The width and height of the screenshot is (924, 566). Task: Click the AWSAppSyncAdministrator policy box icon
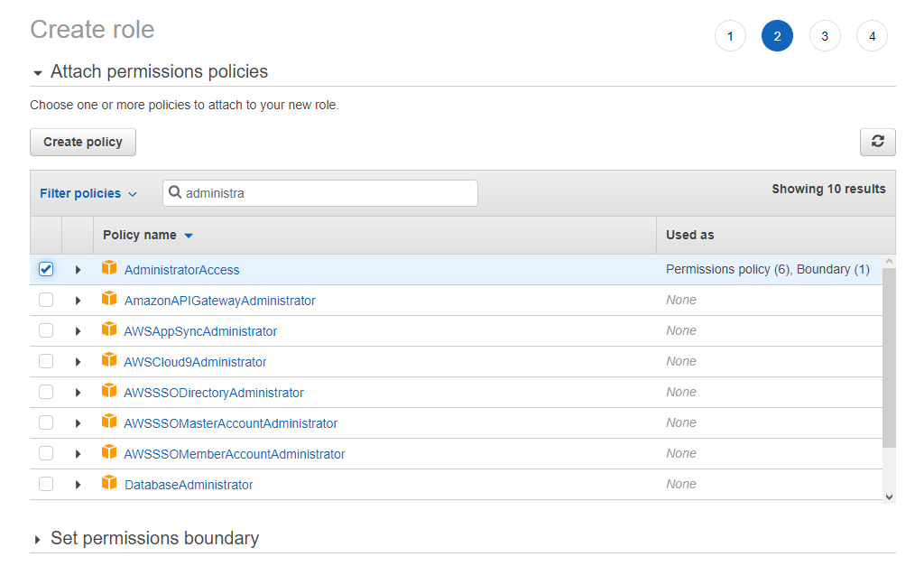click(109, 329)
